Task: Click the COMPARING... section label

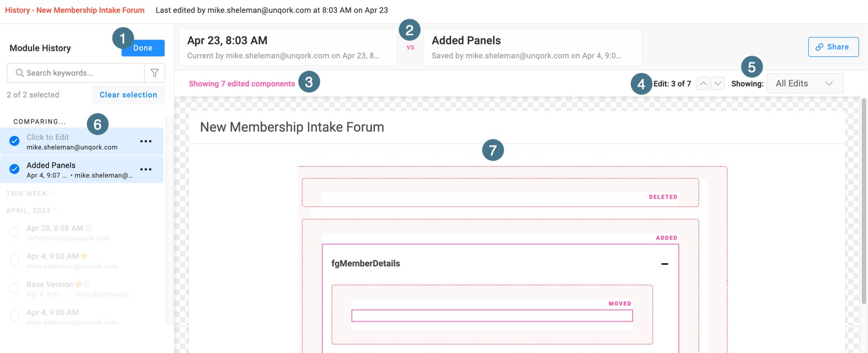Action: point(39,121)
